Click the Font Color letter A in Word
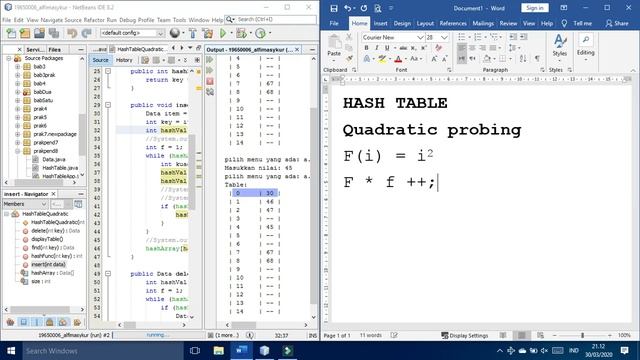The width and height of the screenshot is (640, 360). (x=398, y=59)
